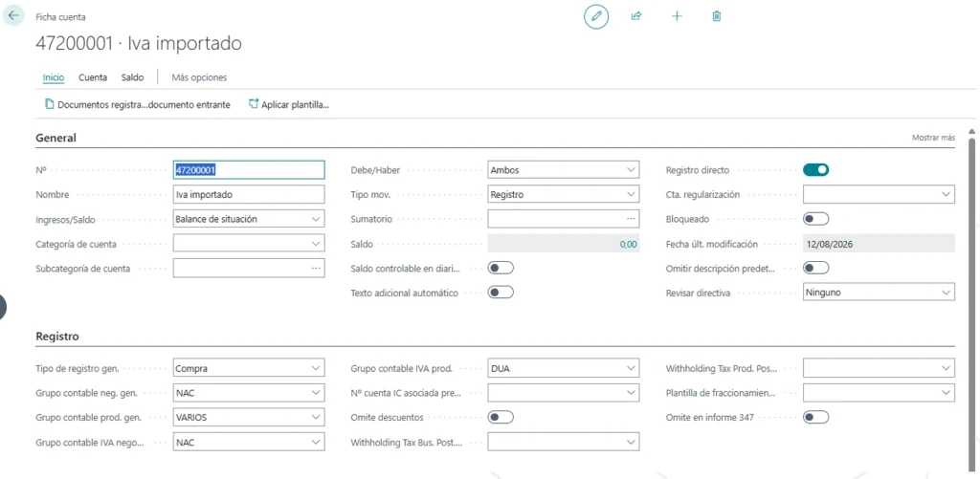Open Withholding Tax Bus. Post. dropdown
The image size is (980, 479).
coord(631,442)
